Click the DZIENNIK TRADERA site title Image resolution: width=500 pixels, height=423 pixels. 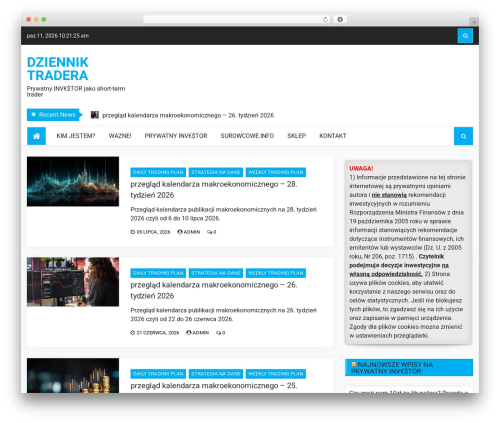point(57,69)
